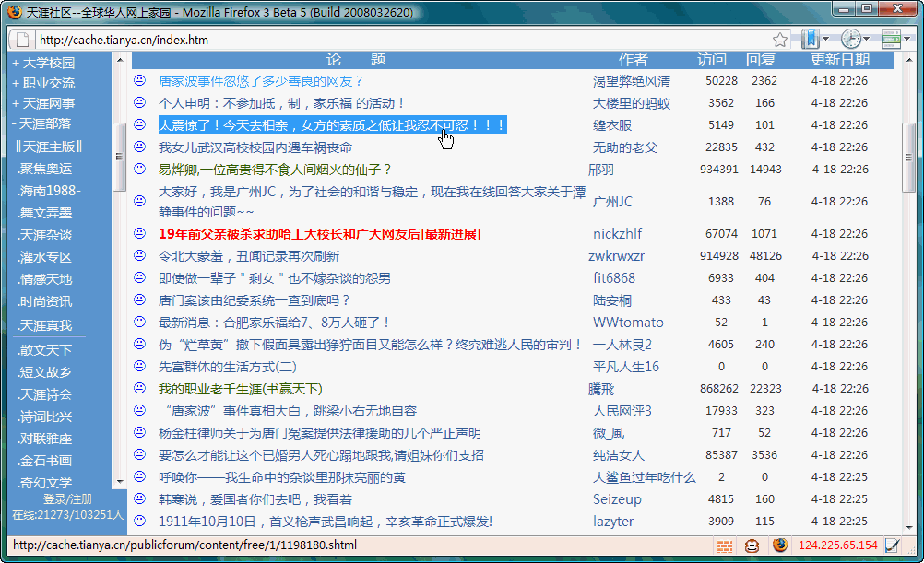Viewport: 924px width, 563px height.
Task: Open Adblock via the brick wall status icon
Action: [x=726, y=545]
